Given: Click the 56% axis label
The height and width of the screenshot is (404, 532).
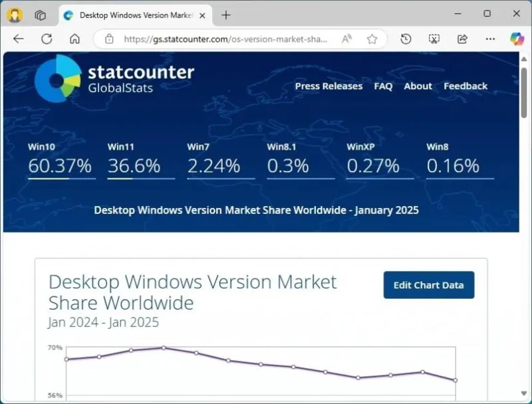Looking at the screenshot, I should pyautogui.click(x=55, y=395).
